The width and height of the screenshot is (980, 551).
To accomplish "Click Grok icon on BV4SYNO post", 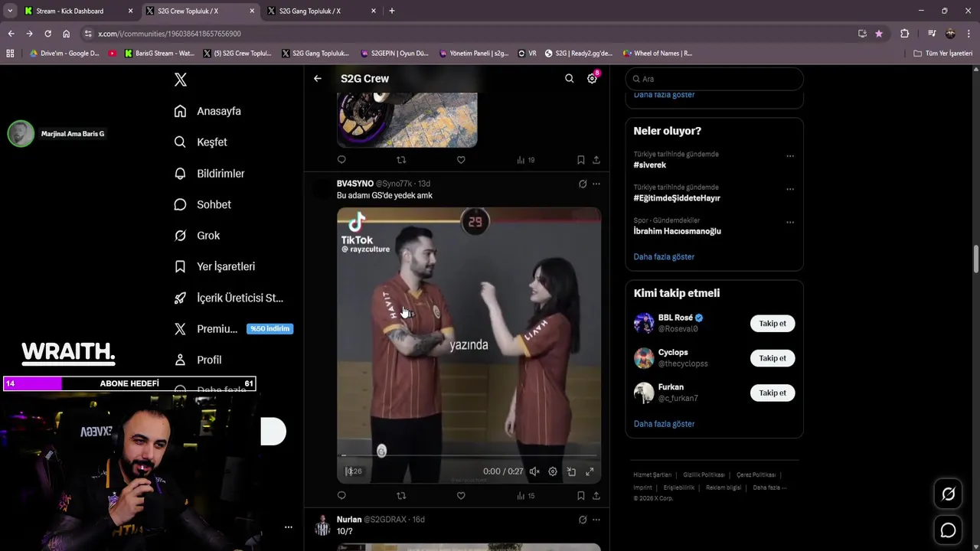I will (x=583, y=184).
